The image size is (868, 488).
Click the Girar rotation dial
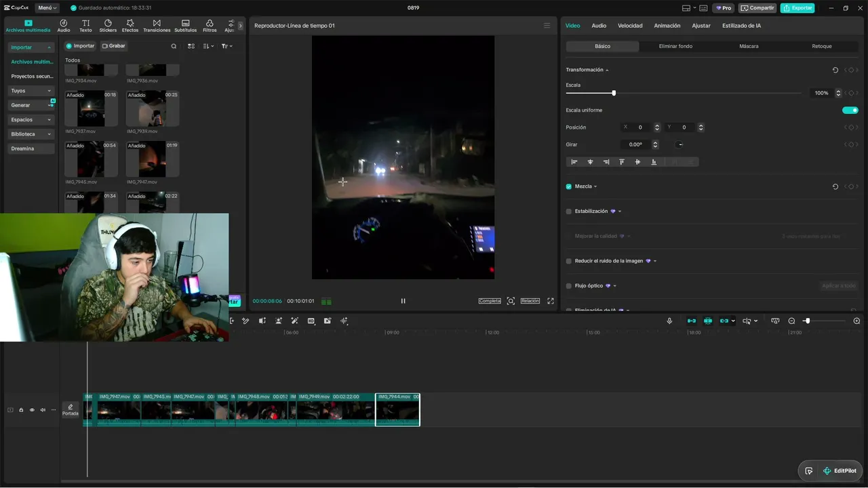tap(680, 144)
